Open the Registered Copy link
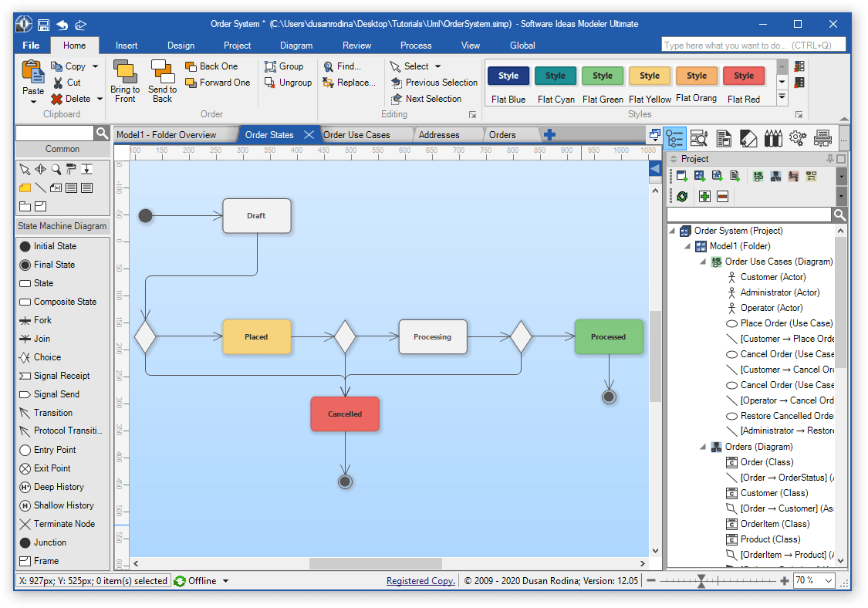Image resolution: width=868 pixels, height=608 pixels. click(420, 580)
